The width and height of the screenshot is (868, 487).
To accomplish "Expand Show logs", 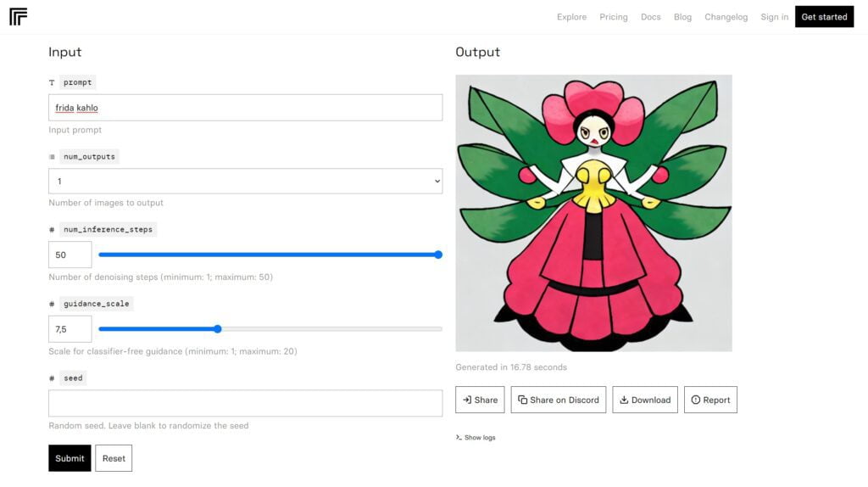I will click(476, 437).
